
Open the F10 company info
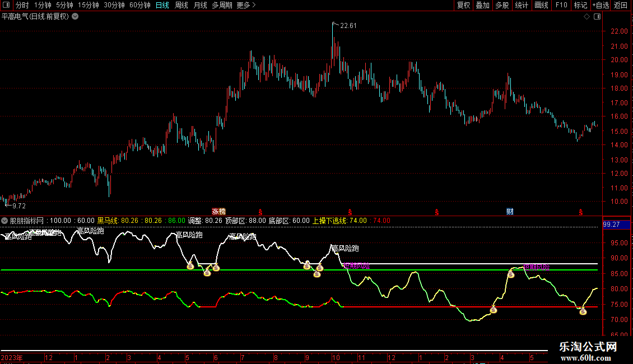pyautogui.click(x=561, y=5)
